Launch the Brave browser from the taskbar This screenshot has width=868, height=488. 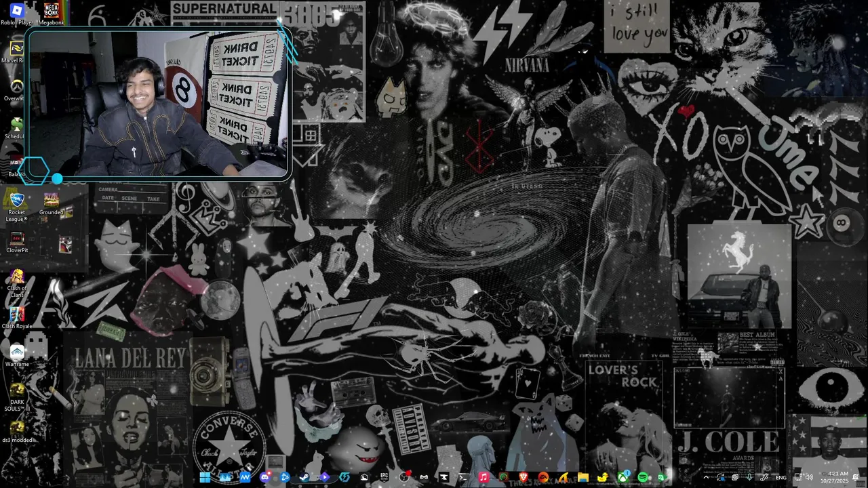[523, 477]
